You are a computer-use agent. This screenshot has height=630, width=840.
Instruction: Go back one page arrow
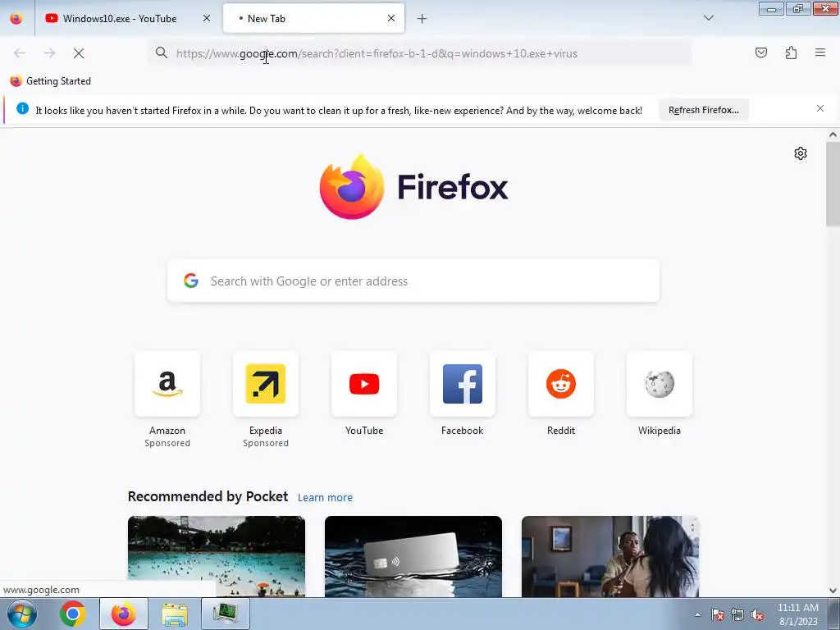pos(20,53)
